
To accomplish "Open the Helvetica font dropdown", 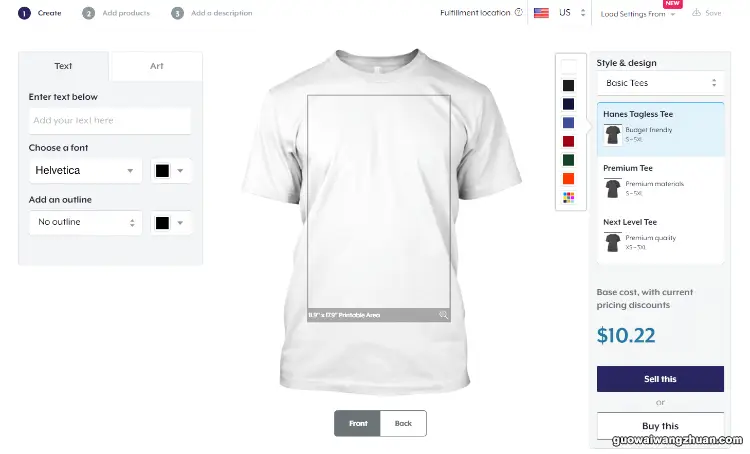I will point(86,171).
